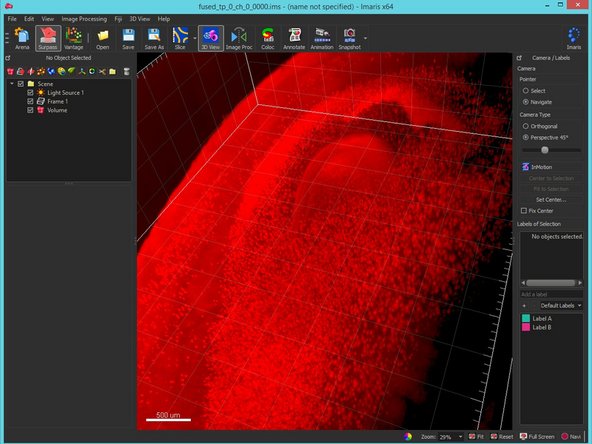Click the Navi button
This screenshot has width=592, height=444.
click(x=571, y=437)
